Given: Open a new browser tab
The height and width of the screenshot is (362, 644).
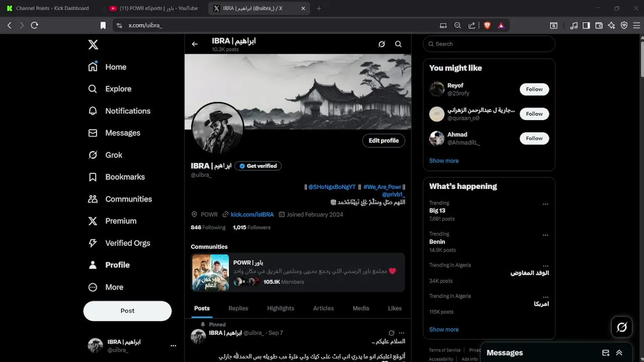Looking at the screenshot, I should [319, 9].
